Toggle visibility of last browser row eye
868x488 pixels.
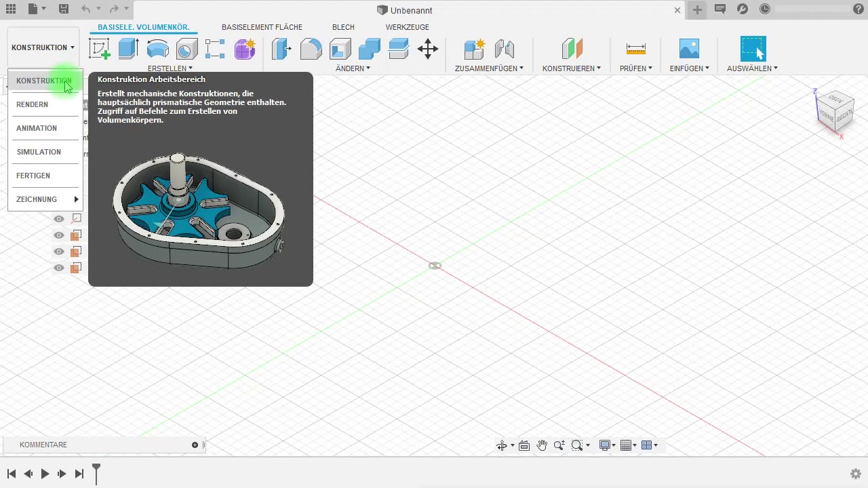(x=59, y=268)
